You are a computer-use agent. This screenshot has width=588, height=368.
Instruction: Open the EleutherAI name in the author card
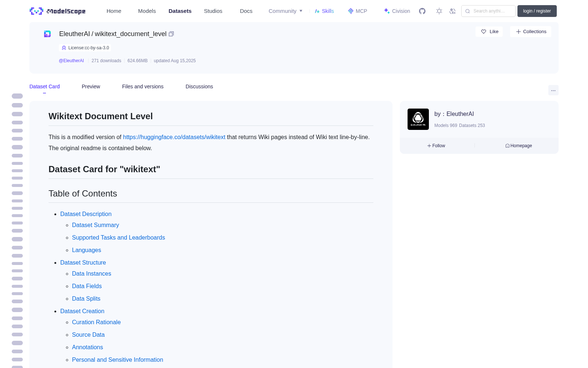click(x=460, y=114)
